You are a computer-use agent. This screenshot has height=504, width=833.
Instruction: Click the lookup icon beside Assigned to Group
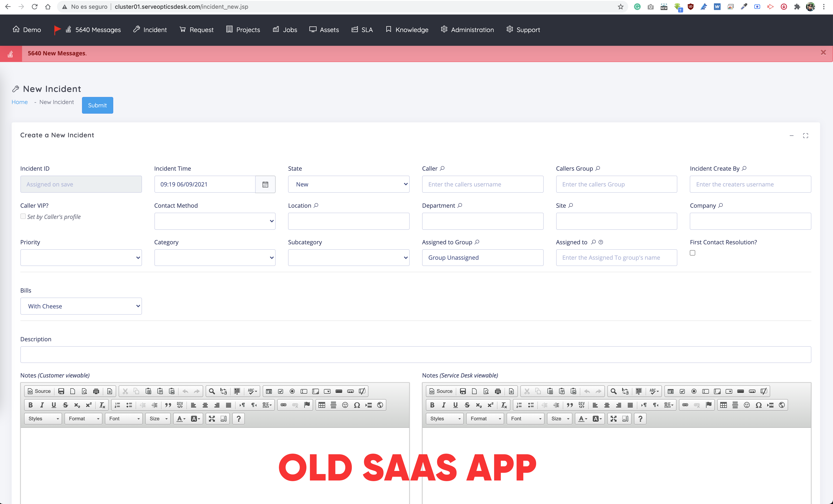point(477,242)
